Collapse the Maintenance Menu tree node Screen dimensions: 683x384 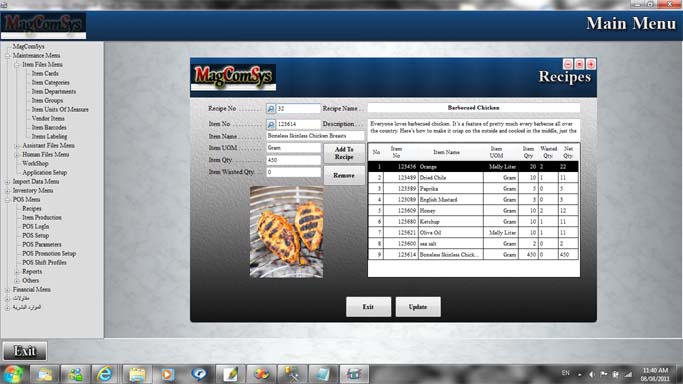pyautogui.click(x=7, y=56)
